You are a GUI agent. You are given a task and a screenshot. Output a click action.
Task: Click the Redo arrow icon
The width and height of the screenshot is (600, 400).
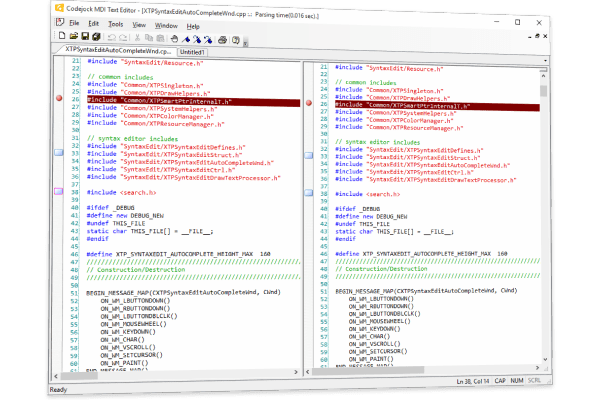(x=123, y=38)
